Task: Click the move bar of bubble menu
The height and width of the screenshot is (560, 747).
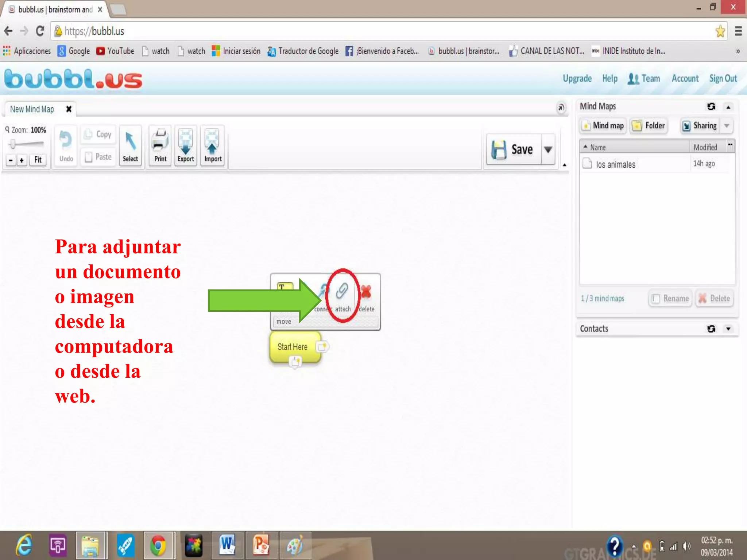Action: 325,322
